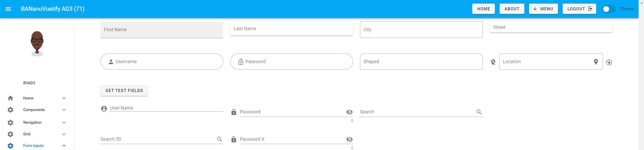Viewport: 644px width, 150px height.
Task: Open the MENU dropdown button
Action: [x=543, y=9]
